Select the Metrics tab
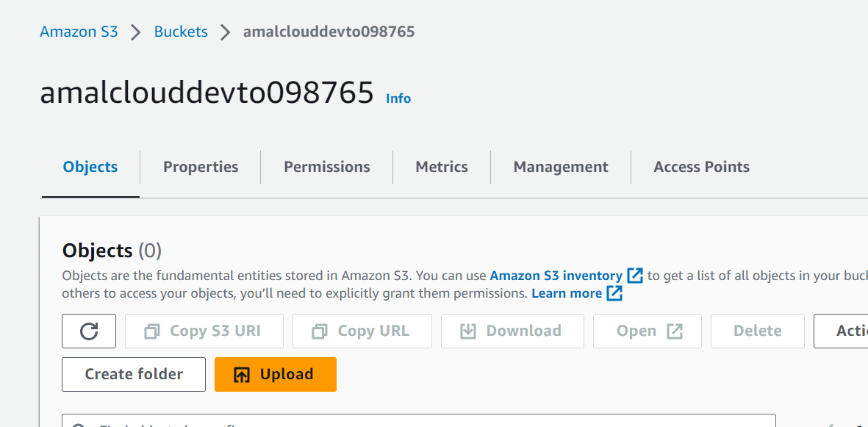Viewport: 868px width, 427px height. [x=441, y=167]
